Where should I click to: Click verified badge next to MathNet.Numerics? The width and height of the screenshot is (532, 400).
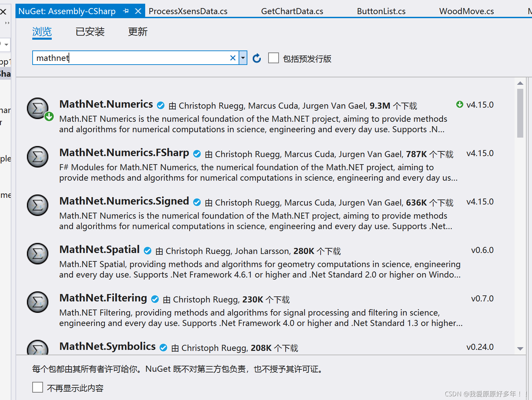pos(161,106)
